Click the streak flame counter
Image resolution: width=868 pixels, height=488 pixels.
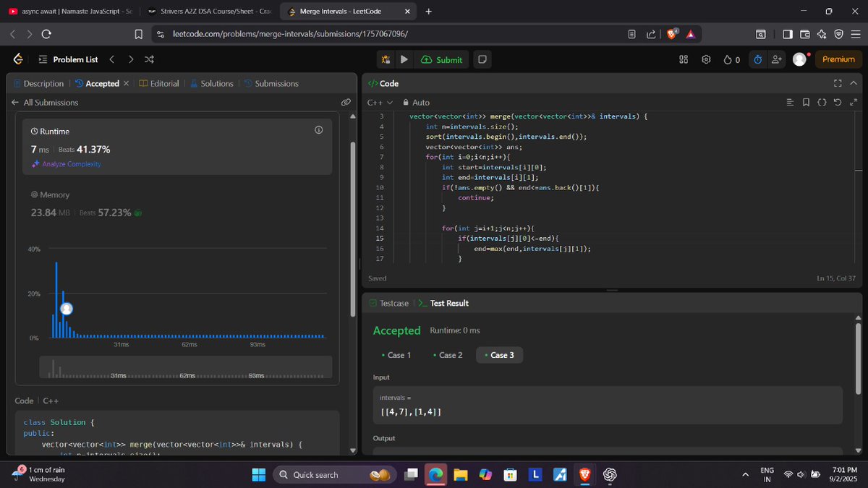tap(731, 59)
